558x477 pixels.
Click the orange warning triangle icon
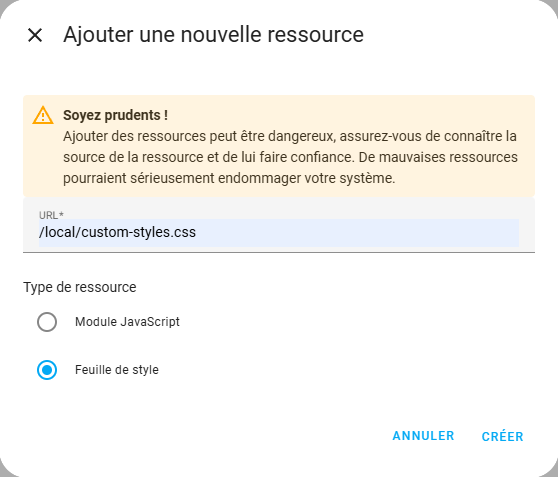click(43, 115)
